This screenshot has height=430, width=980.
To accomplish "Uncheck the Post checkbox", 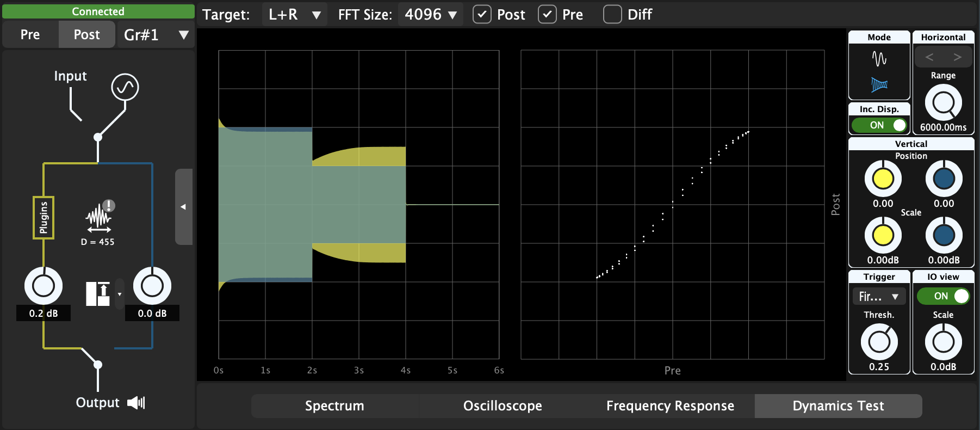I will pos(482,15).
